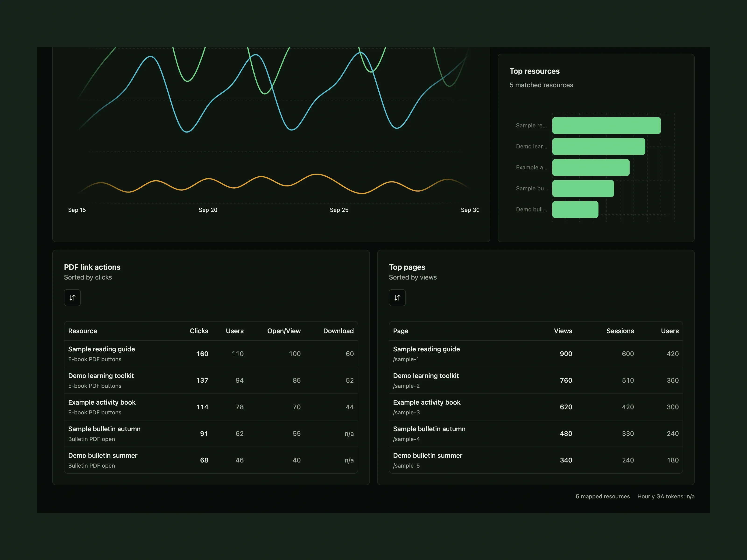Viewport: 747px width, 560px height.
Task: Click 'Demo learning toolkit' in PDF link actions
Action: tap(101, 376)
